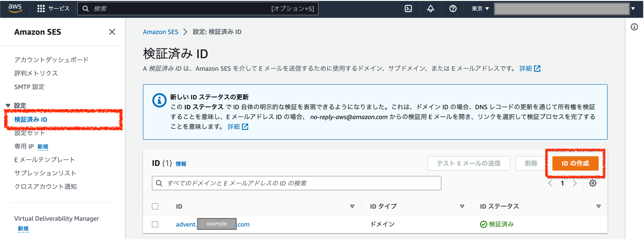Click the info icon in the banner
644x240 pixels.
(159, 100)
